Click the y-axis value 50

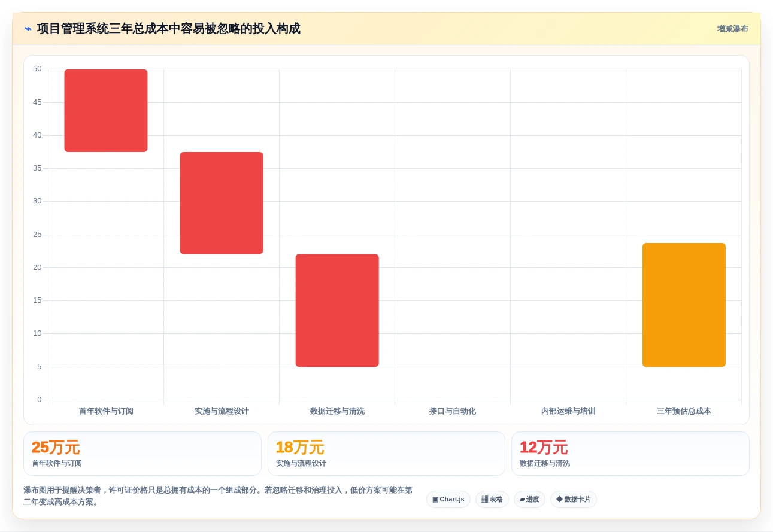37,69
